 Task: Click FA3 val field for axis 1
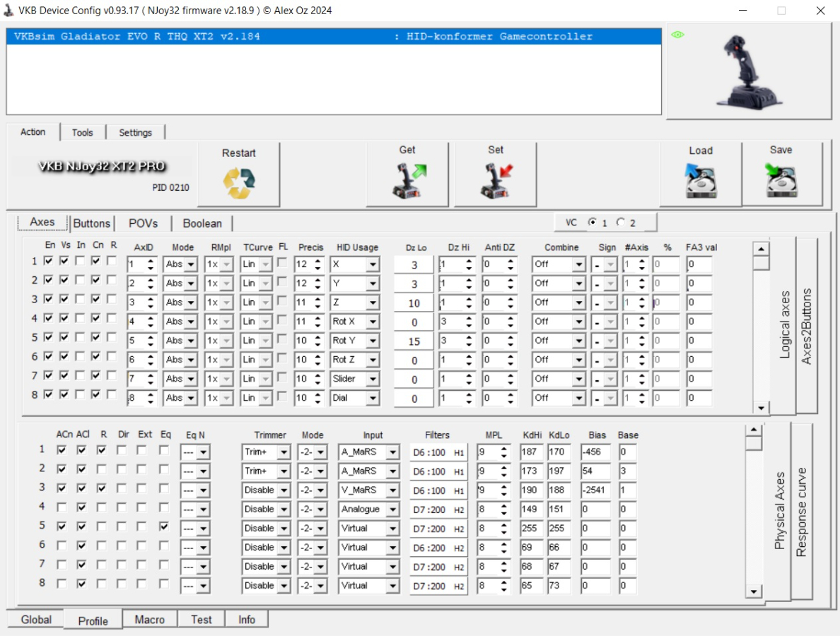pos(699,264)
